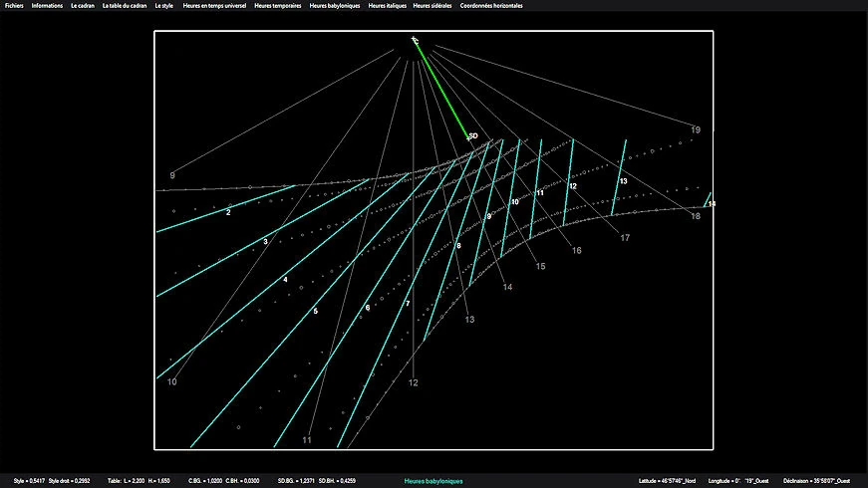Viewport: 868px width, 488px height.
Task: Click the hour line label 19
Action: coord(696,129)
